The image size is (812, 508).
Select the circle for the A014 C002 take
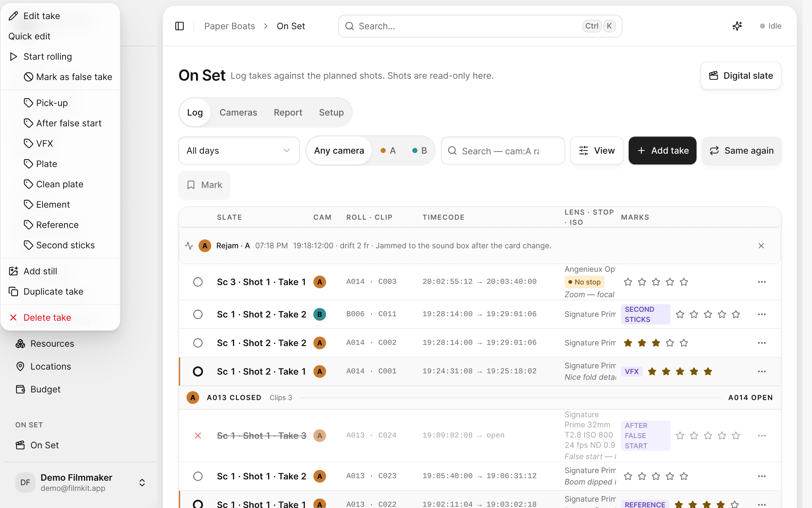198,343
